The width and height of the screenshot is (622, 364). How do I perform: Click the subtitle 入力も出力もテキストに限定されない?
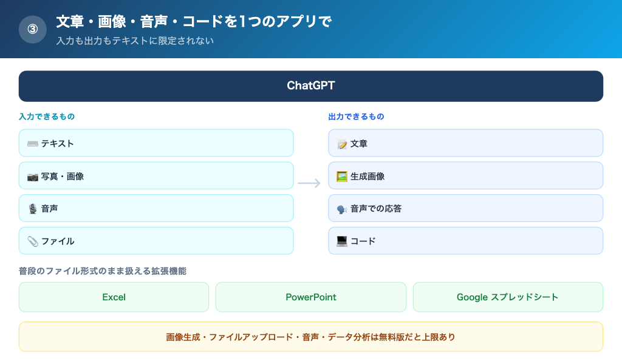click(x=135, y=41)
